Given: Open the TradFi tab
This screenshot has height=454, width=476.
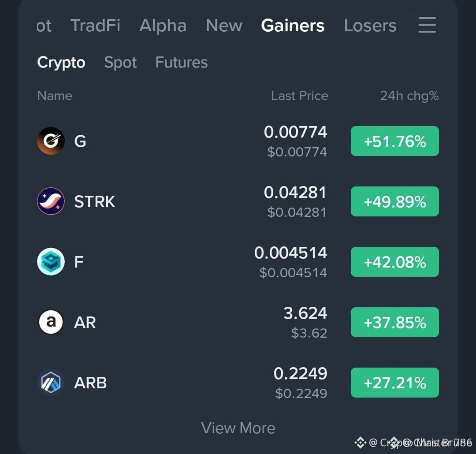Looking at the screenshot, I should pos(95,26).
